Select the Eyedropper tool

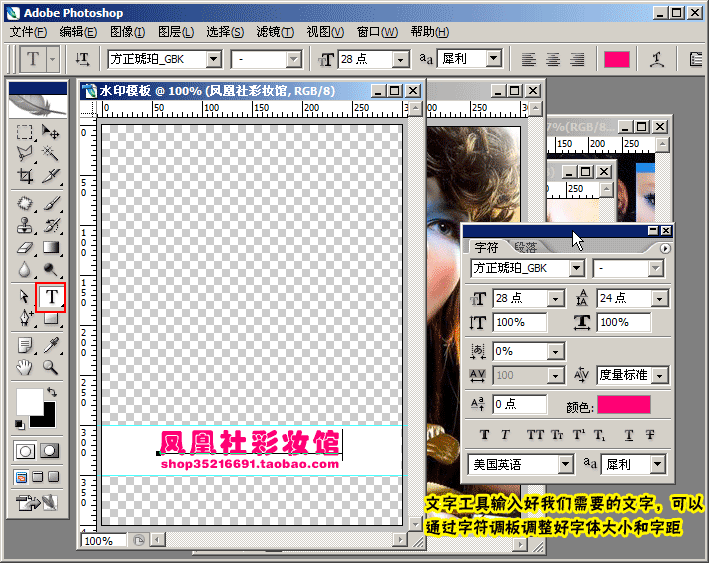click(50, 345)
